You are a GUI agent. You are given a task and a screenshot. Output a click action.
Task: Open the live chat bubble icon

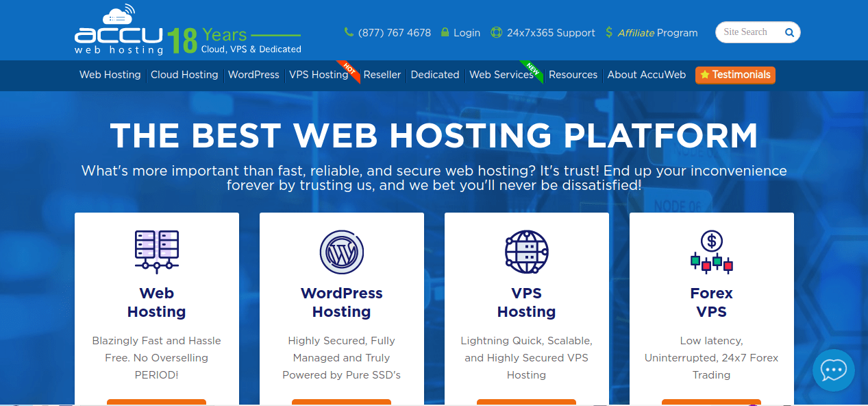coord(834,370)
